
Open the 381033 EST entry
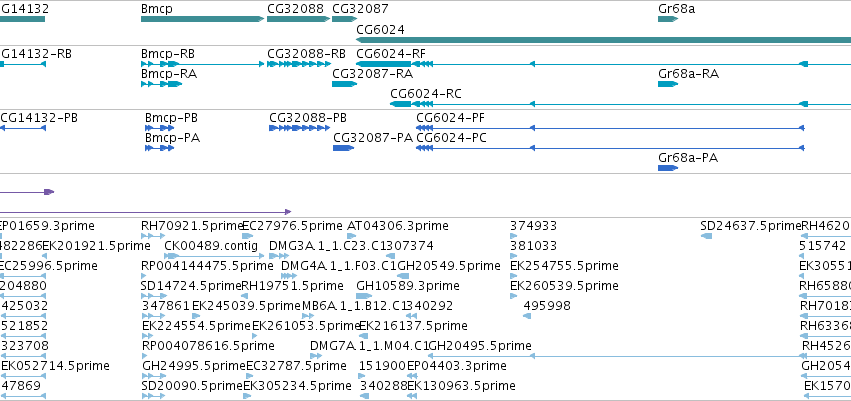tap(534, 246)
